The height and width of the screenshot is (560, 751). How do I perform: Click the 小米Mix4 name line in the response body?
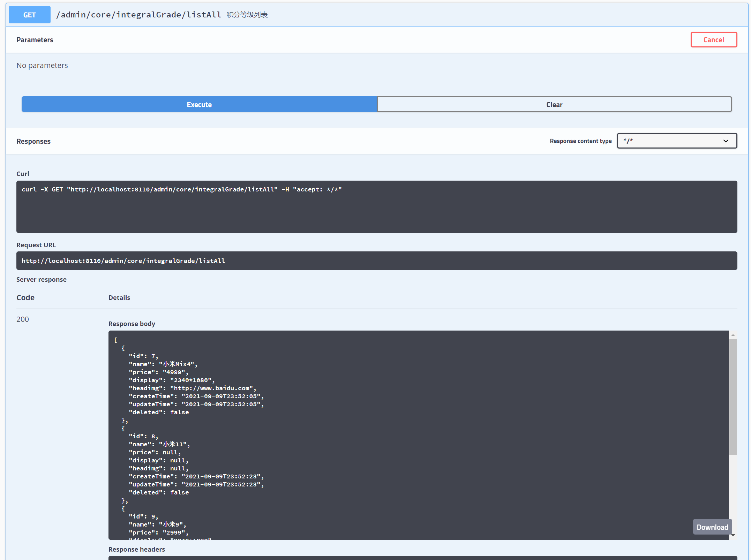(x=163, y=364)
